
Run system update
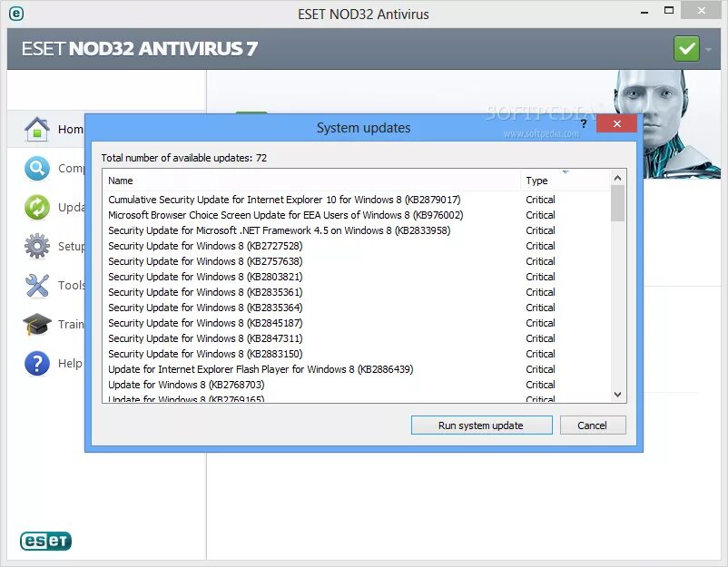coord(481,425)
